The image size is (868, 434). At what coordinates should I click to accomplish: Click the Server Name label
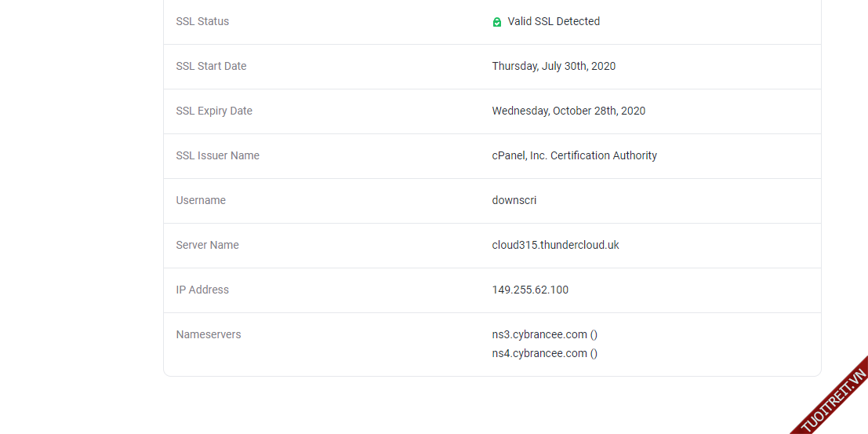coord(207,245)
